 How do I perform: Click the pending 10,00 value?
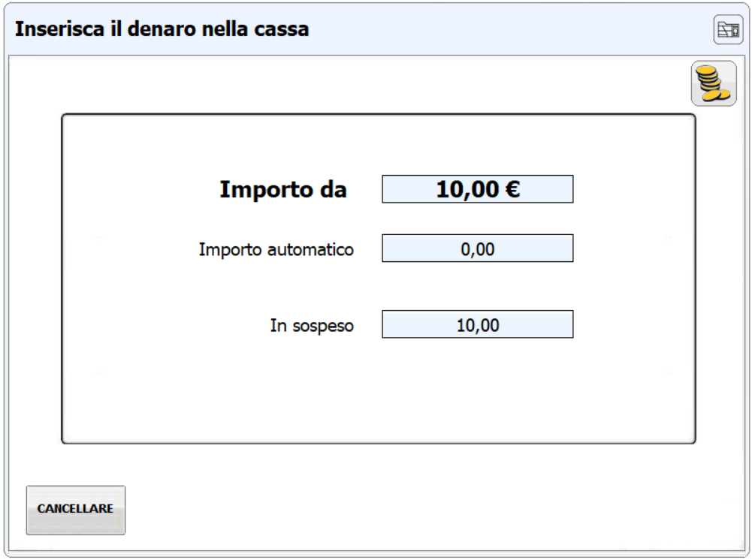point(478,325)
